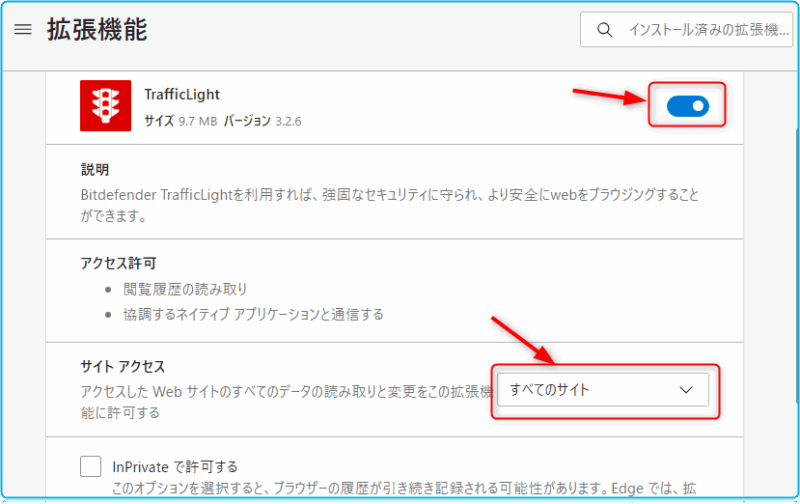Open the hamburger navigation menu
This screenshot has height=504, width=800.
[x=23, y=30]
